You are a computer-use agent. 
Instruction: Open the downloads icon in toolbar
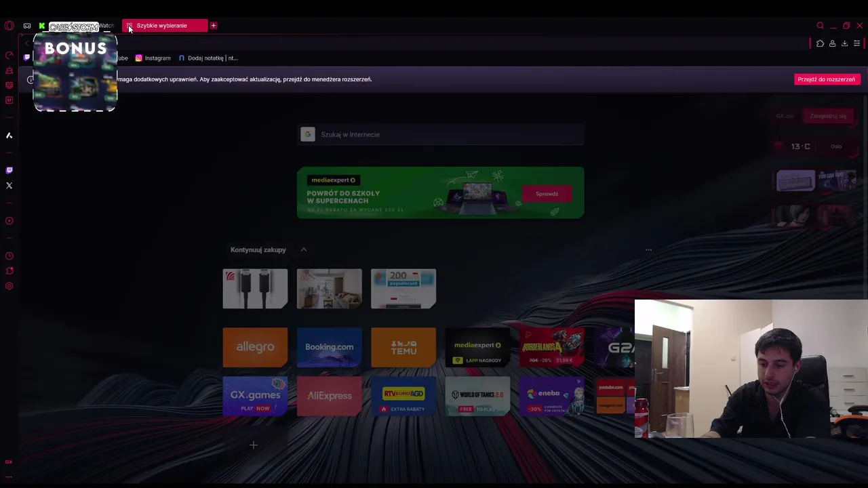click(844, 43)
